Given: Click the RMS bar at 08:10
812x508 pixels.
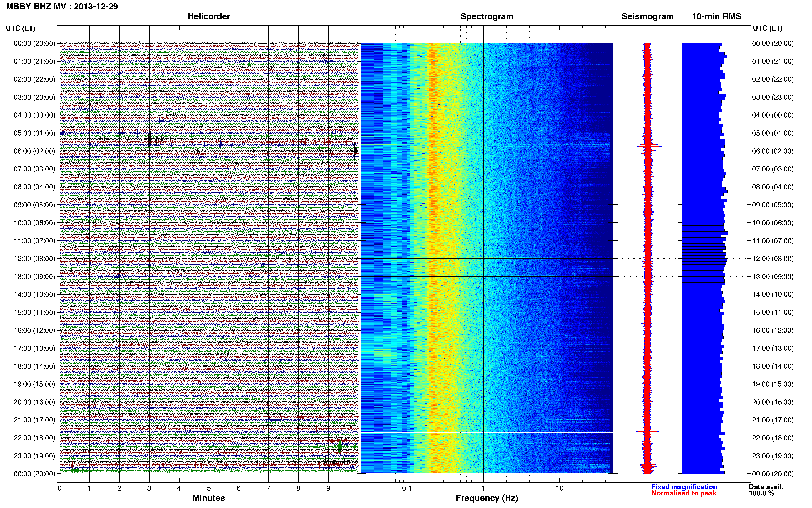Looking at the screenshot, I should coord(705,191).
